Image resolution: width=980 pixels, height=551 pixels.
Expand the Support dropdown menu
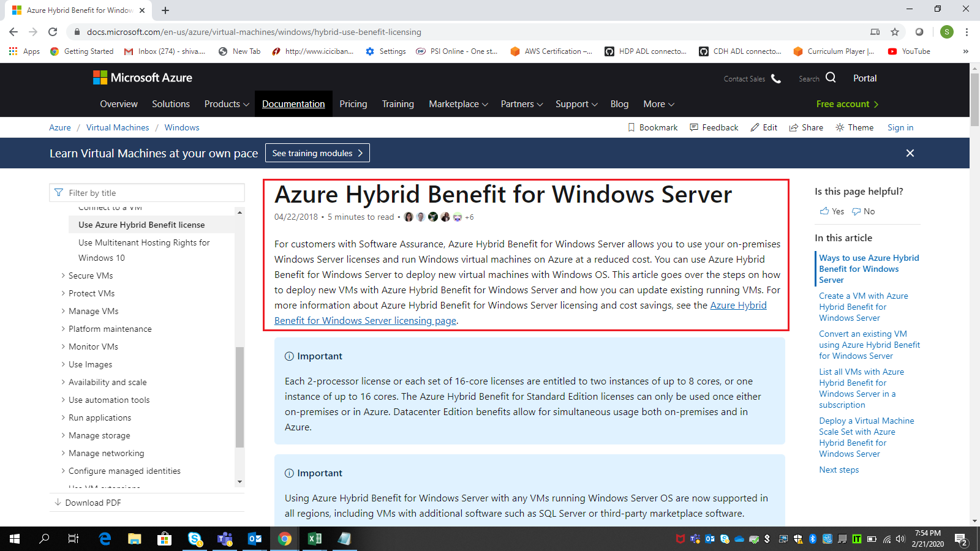click(576, 104)
